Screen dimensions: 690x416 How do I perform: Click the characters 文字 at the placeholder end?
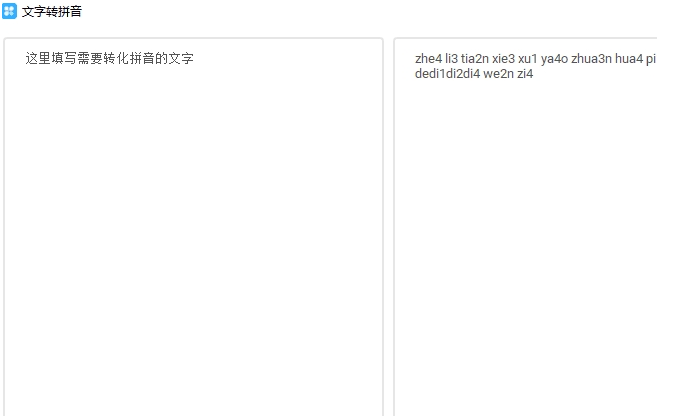click(x=181, y=58)
